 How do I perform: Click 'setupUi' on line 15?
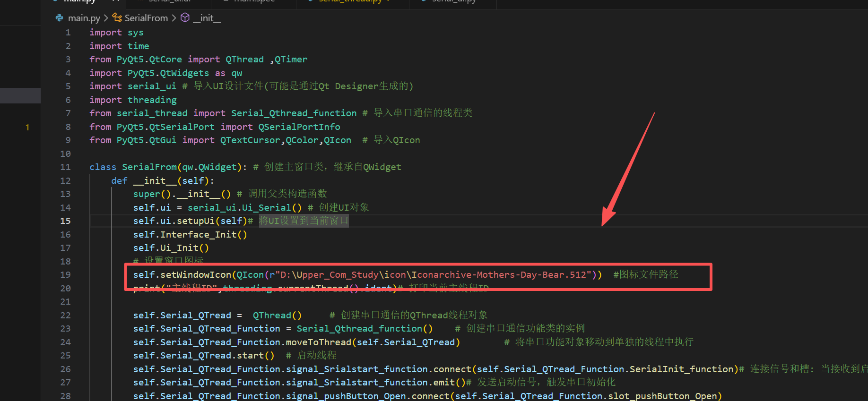[x=196, y=221]
